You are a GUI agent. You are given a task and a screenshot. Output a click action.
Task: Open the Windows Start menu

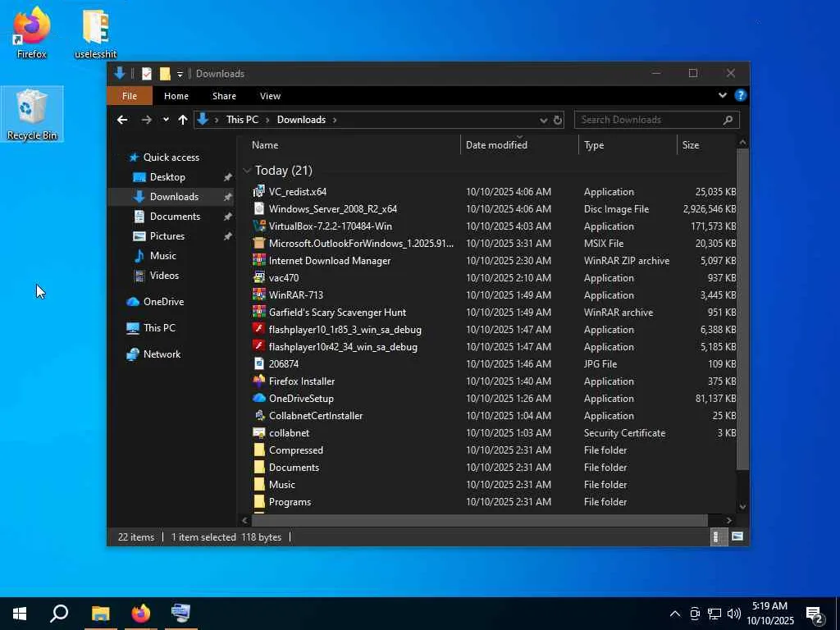(20, 614)
